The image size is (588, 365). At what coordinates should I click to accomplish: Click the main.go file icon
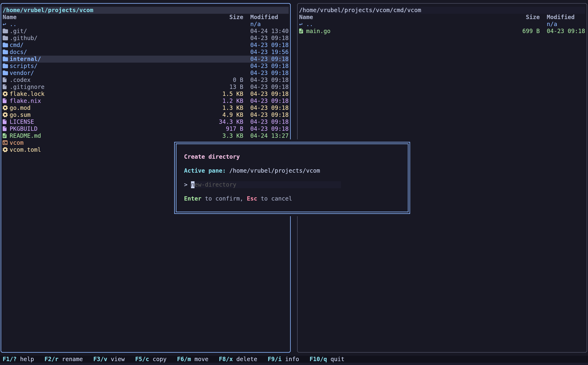[x=301, y=31]
